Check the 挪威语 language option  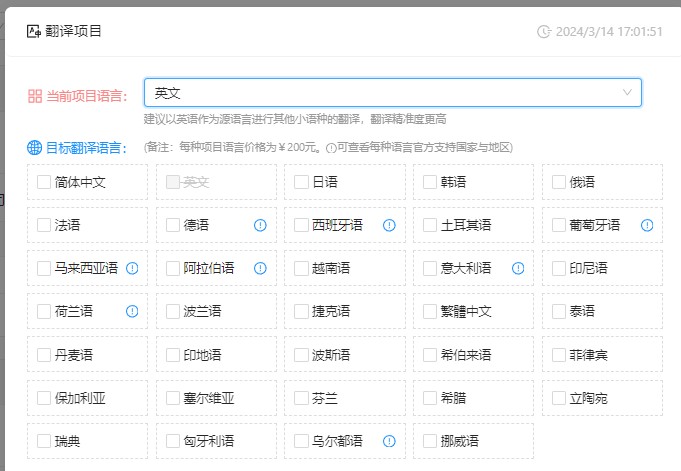[431, 440]
